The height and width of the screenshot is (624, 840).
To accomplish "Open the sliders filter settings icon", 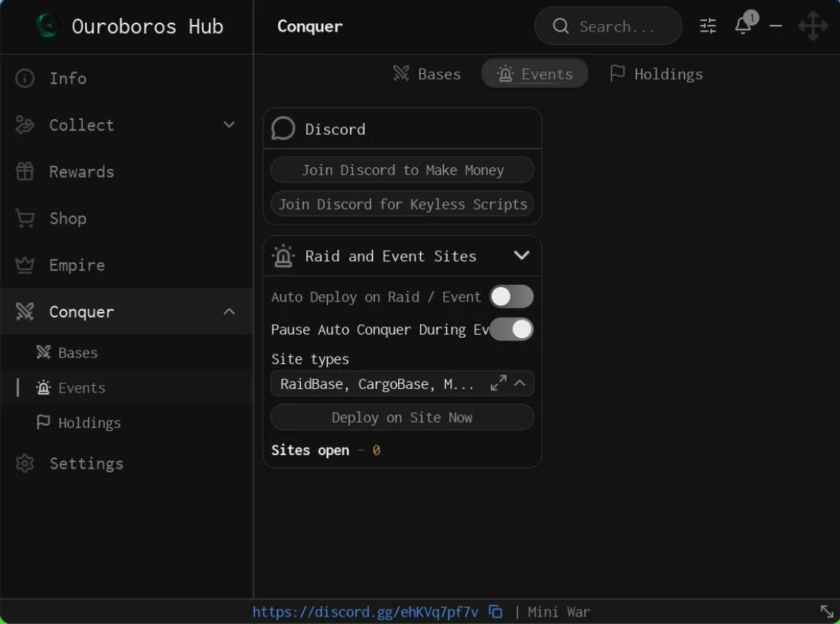I will coord(708,26).
